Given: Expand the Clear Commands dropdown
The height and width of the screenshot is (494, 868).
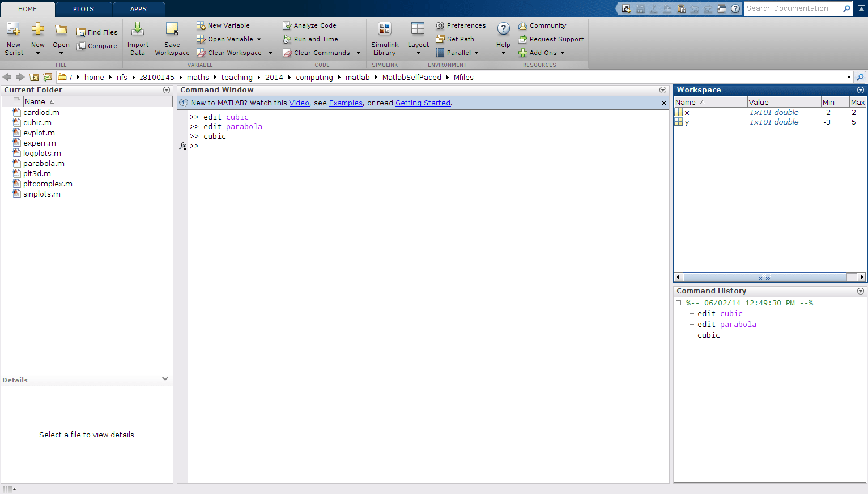Looking at the screenshot, I should [358, 52].
